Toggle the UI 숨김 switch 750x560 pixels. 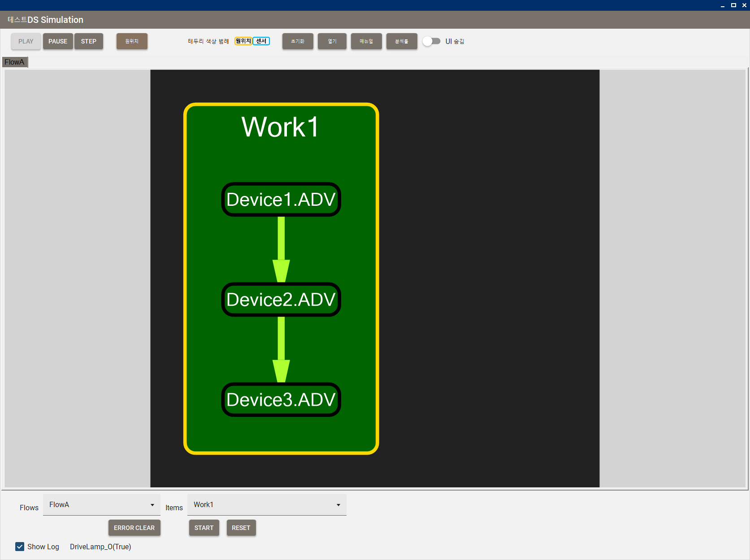pos(432,41)
